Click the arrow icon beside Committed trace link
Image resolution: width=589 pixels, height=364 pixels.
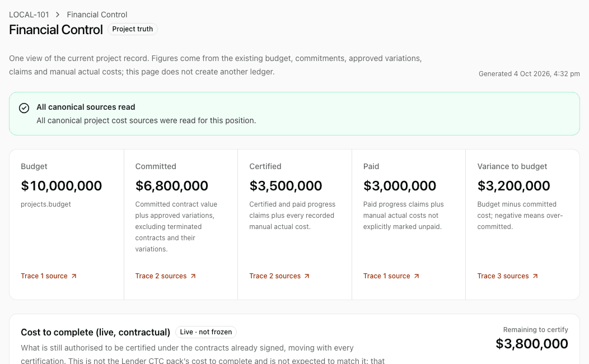click(193, 276)
